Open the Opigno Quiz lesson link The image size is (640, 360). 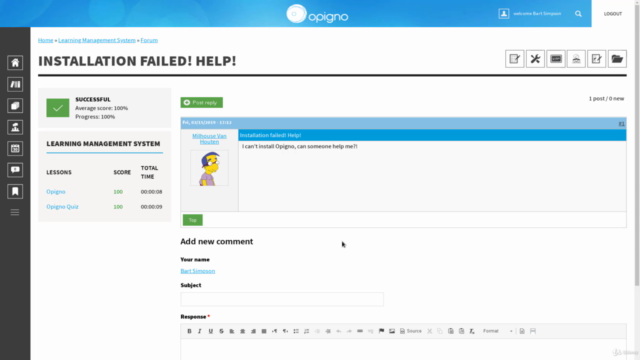[62, 207]
